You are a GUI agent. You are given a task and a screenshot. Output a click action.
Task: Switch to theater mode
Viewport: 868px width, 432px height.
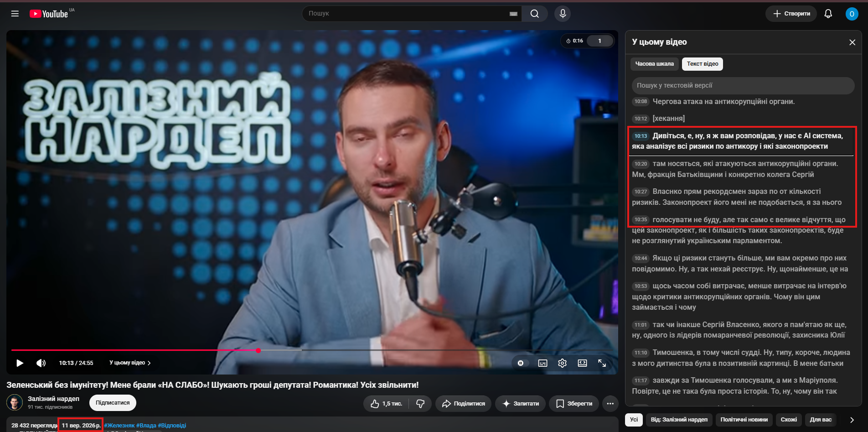point(582,363)
